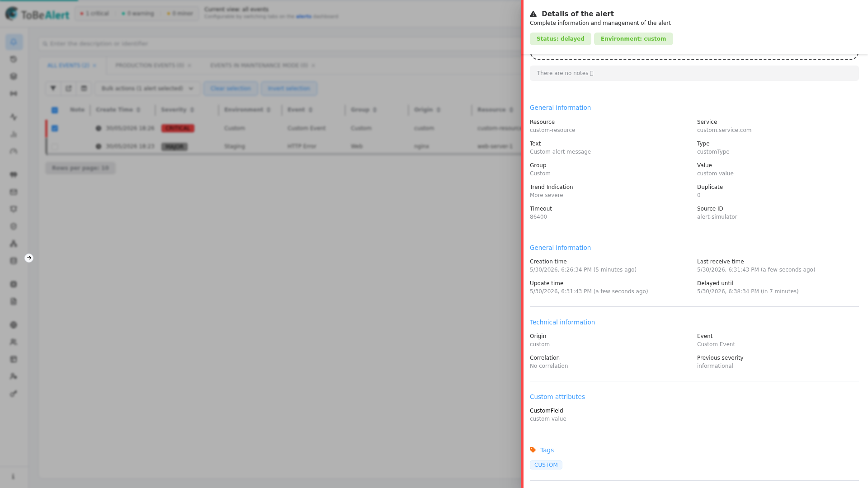Image resolution: width=868 pixels, height=488 pixels.
Task: Click the orange Tags icon
Action: click(x=533, y=450)
